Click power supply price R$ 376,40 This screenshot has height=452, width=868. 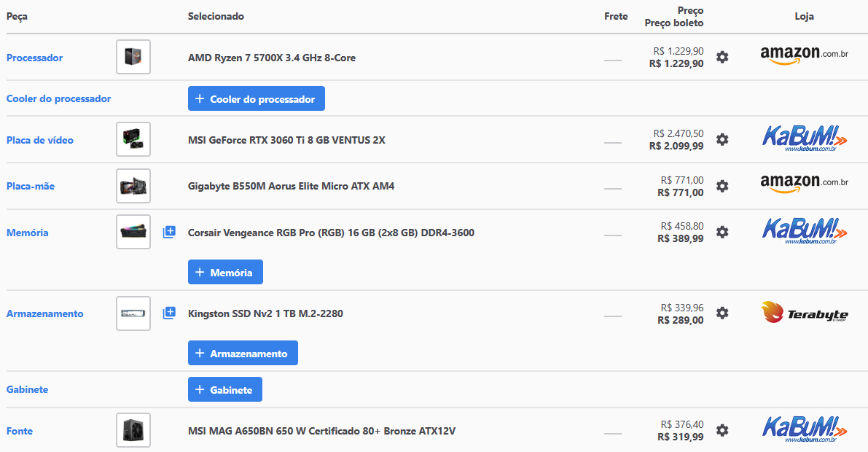pyautogui.click(x=682, y=424)
